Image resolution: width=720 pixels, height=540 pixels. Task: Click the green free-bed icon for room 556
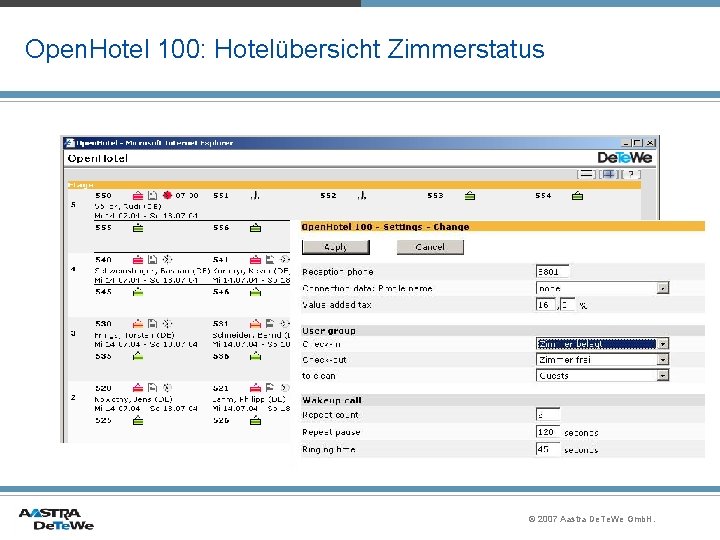pos(255,228)
